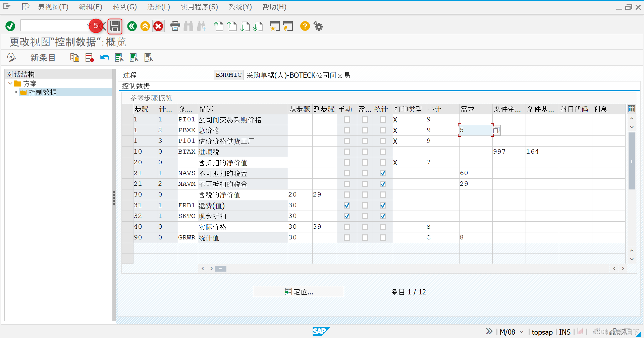Screen dimensions: 644x338
Task: Click the description column horizontal scroll thumb
Action: pos(221,269)
